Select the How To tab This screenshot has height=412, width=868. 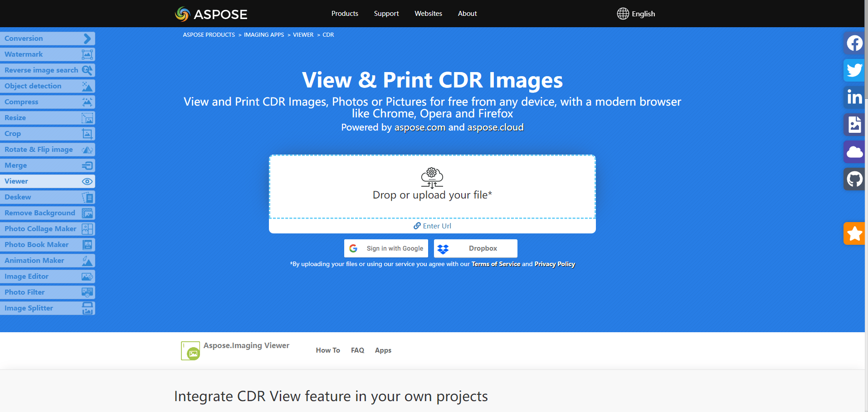pyautogui.click(x=328, y=350)
